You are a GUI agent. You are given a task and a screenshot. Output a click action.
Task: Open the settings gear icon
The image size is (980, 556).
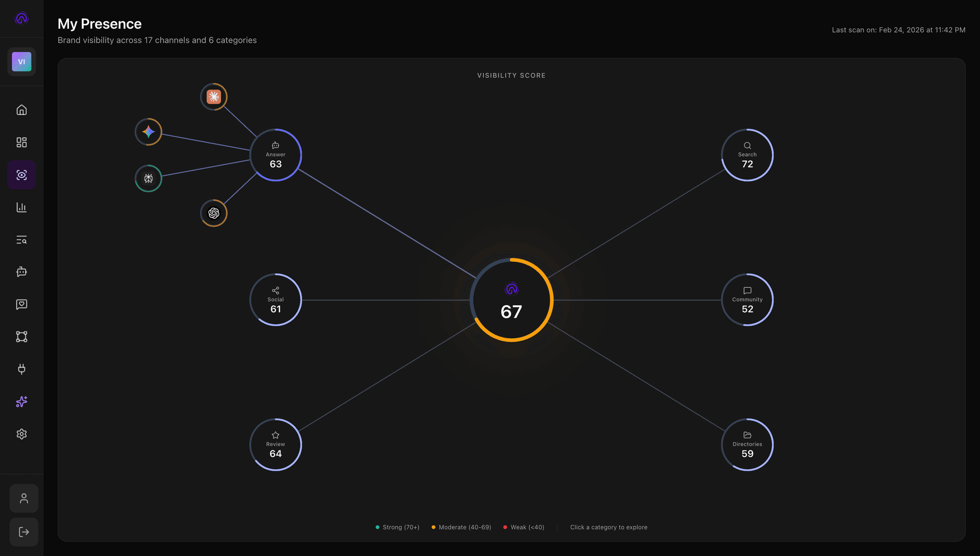click(22, 434)
